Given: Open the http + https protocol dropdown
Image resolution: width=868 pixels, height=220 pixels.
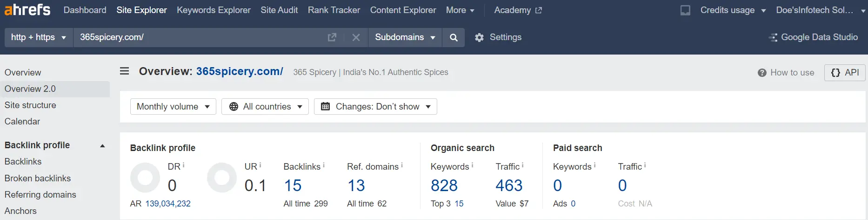Looking at the screenshot, I should pyautogui.click(x=39, y=37).
